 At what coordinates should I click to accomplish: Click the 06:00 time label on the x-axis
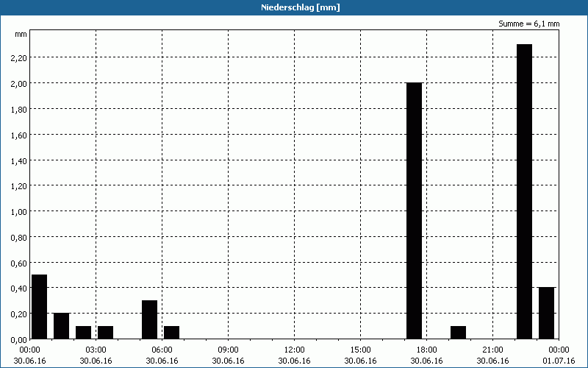click(162, 350)
